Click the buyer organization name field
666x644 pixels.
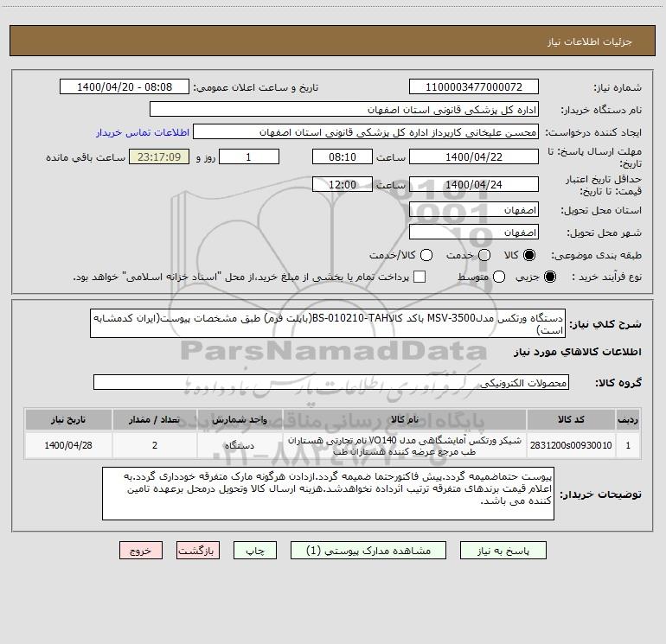344,110
